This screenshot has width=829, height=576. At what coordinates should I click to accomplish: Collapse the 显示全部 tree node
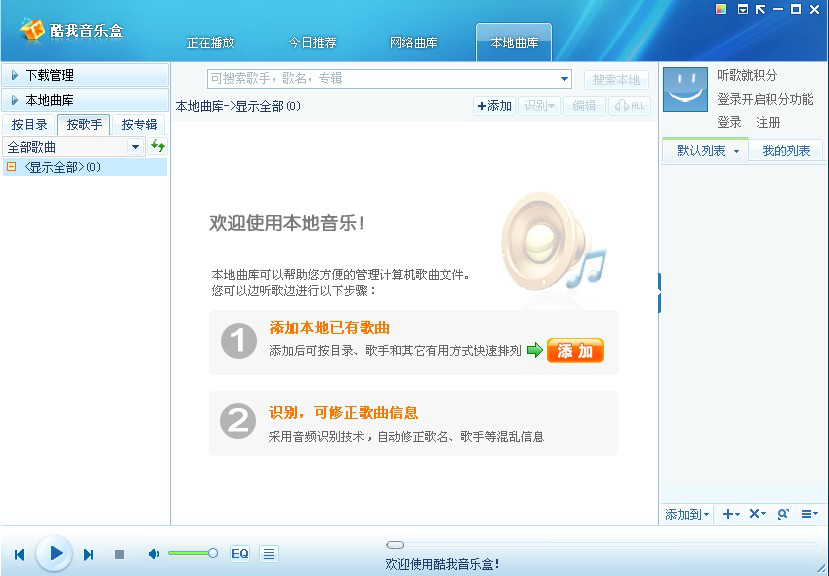(x=11, y=167)
